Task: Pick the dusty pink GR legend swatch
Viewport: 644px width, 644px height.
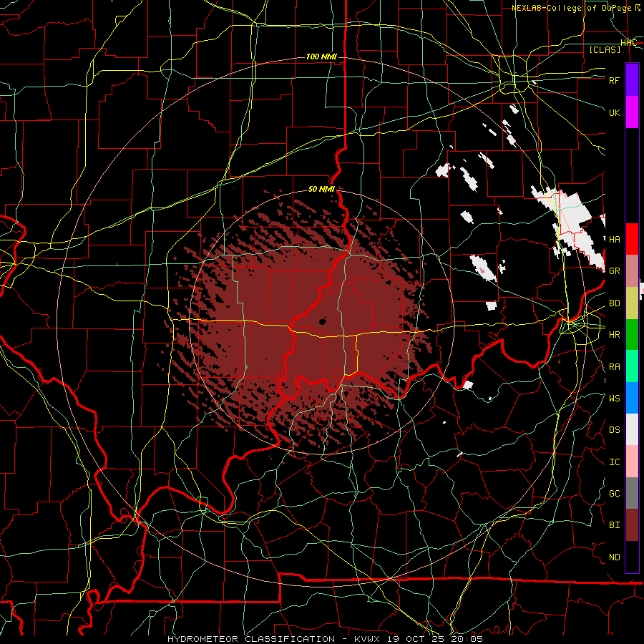Action: [632, 271]
